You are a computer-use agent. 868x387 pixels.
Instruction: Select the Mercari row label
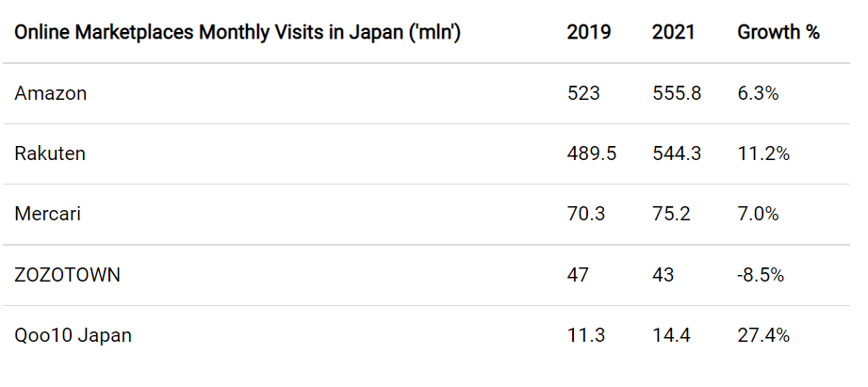click(48, 214)
